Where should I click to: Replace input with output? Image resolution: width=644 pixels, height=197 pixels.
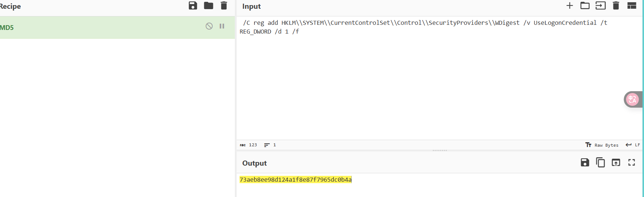pyautogui.click(x=616, y=162)
